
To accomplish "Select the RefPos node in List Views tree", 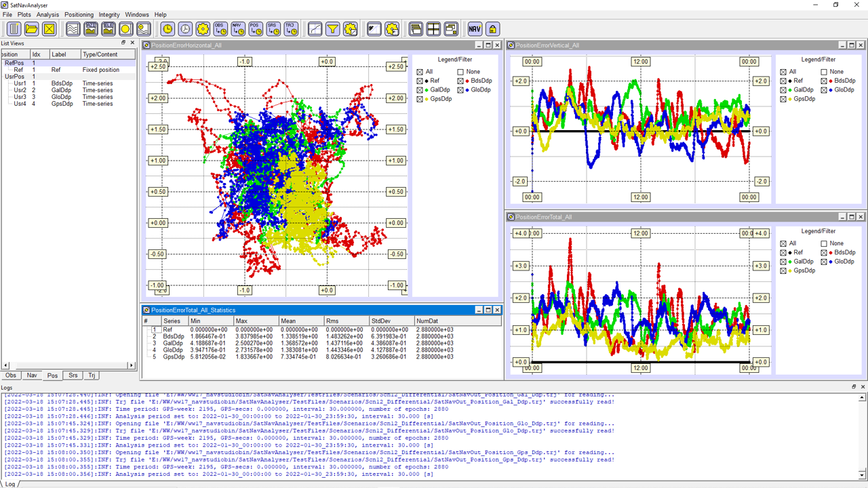I will 14,63.
